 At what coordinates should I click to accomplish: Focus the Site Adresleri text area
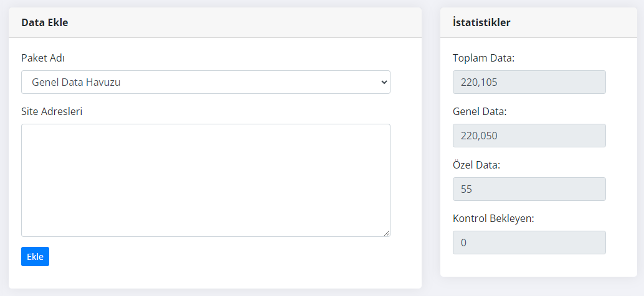pos(206,180)
